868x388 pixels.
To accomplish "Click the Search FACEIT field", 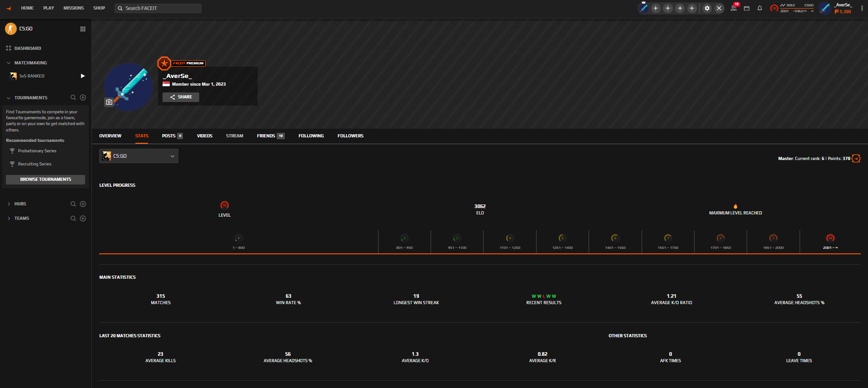I will (x=158, y=8).
